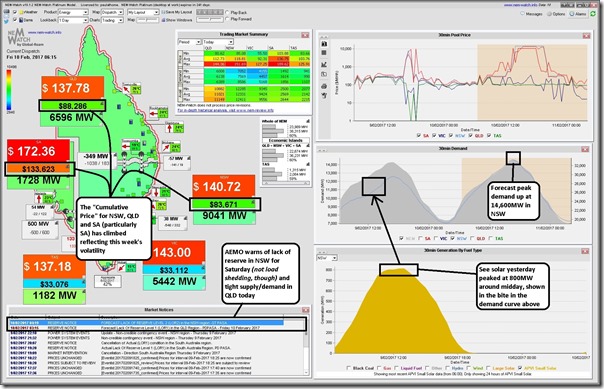This screenshot has width=604, height=389.
Task: Click the print icon beside pool price chart
Action: point(324,86)
